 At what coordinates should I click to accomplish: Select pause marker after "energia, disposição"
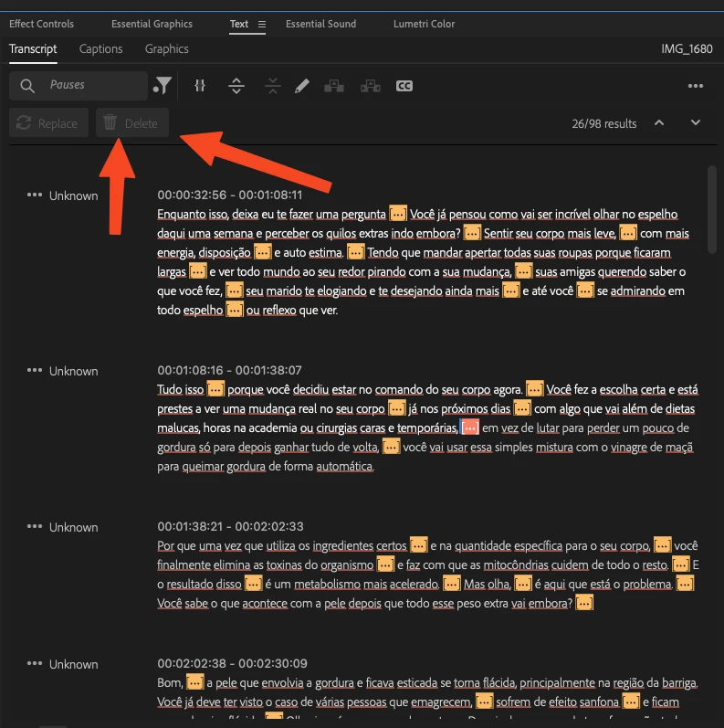point(262,253)
